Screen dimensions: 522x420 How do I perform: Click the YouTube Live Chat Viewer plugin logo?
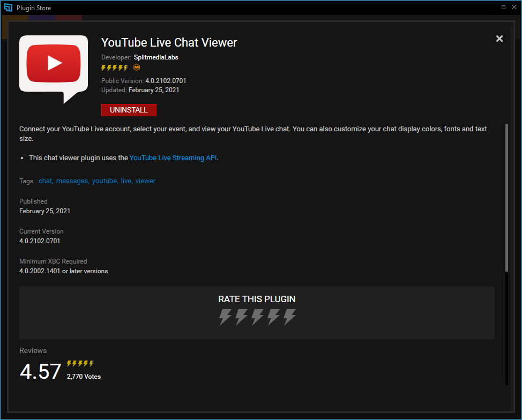click(54, 69)
